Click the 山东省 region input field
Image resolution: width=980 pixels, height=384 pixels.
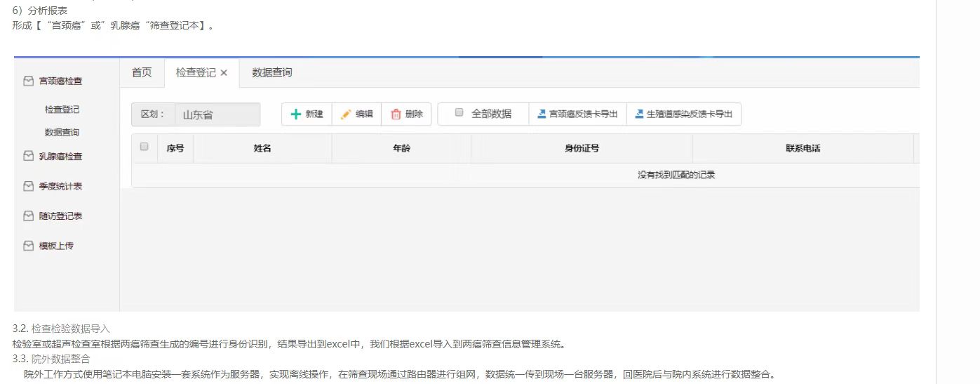tap(217, 115)
